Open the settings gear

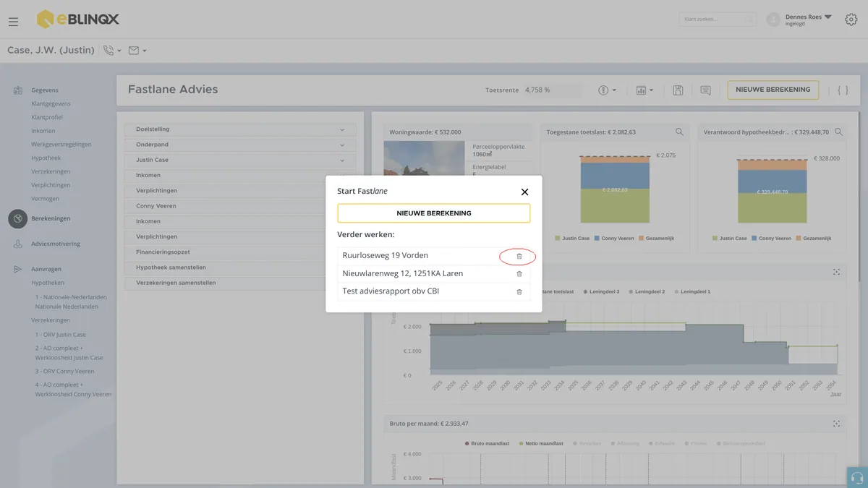[851, 20]
